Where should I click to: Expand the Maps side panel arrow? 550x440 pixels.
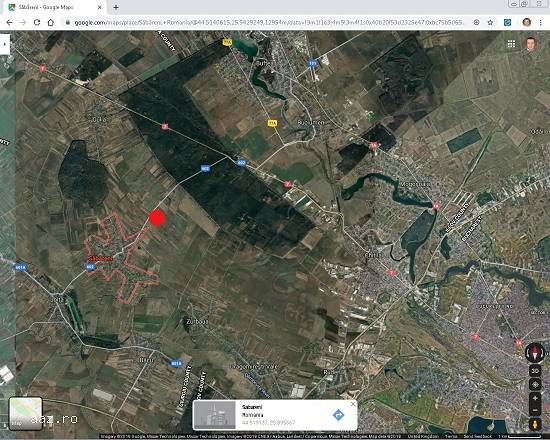[x=5, y=44]
